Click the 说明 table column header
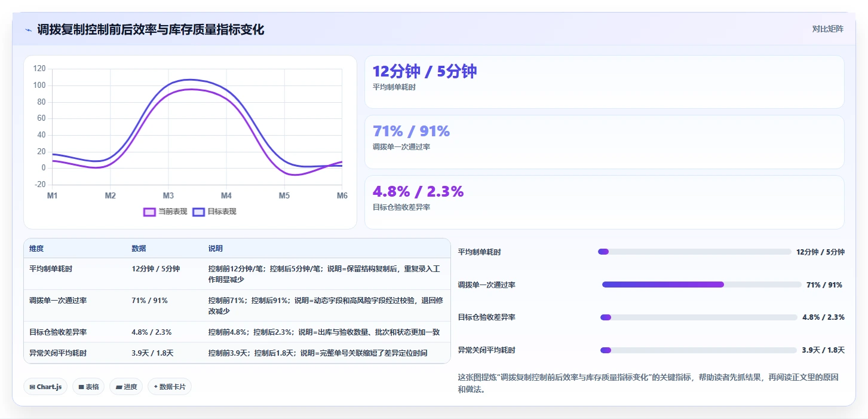This screenshot has height=419, width=868. [216, 249]
